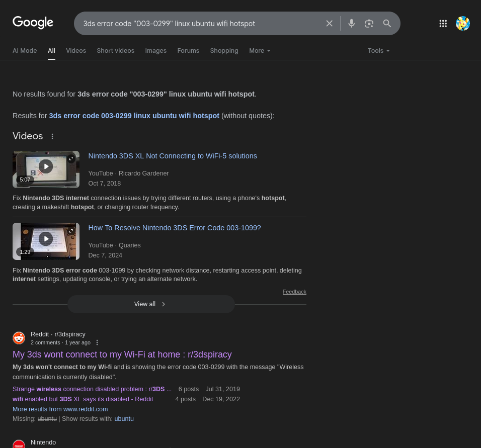Play the 5:07 3DS XL WiFi video thumbnail
481x448 pixels.
click(x=46, y=169)
